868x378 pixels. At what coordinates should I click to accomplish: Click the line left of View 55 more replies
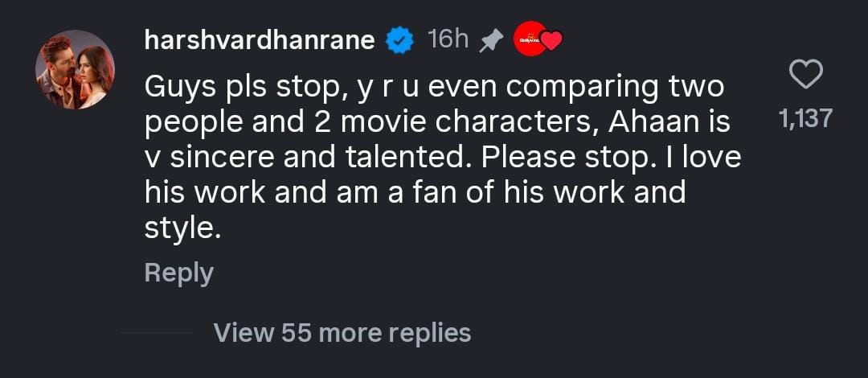click(156, 332)
